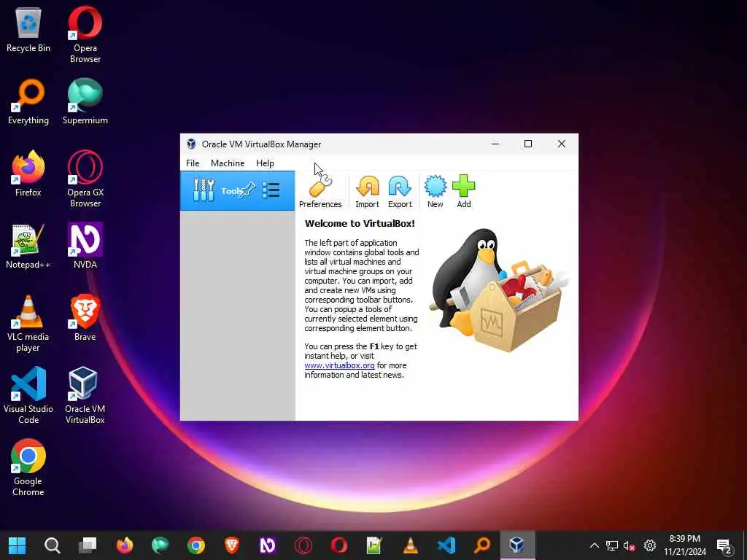Image resolution: width=747 pixels, height=560 pixels.
Task: Launch Supermium from the taskbar
Action: 160,545
